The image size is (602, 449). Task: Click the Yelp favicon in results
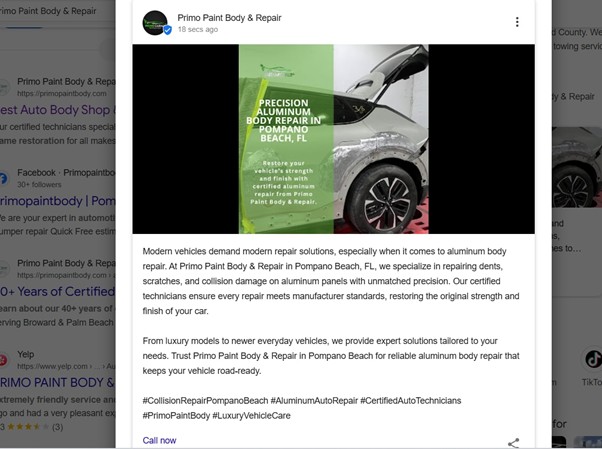pos(3,360)
